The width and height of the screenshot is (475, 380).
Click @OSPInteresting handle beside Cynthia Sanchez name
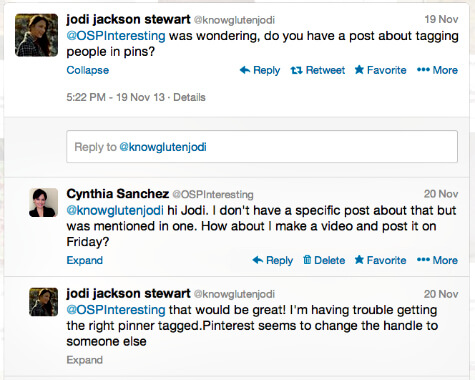[213, 194]
